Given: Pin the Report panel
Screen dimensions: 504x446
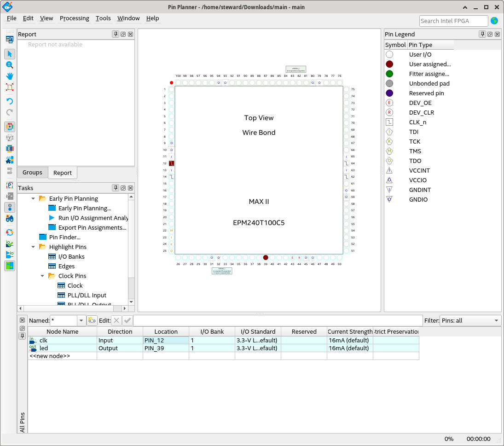Looking at the screenshot, I should [x=116, y=34].
